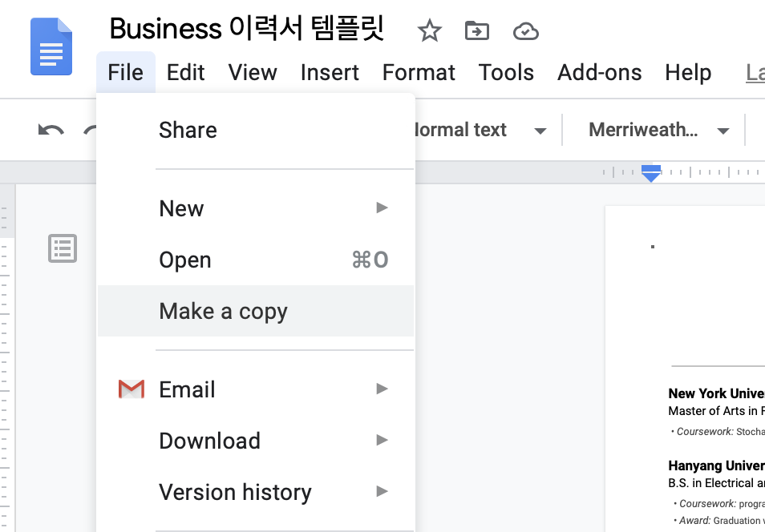Open the Help menu
Image resolution: width=765 pixels, height=532 pixels.
(x=688, y=73)
